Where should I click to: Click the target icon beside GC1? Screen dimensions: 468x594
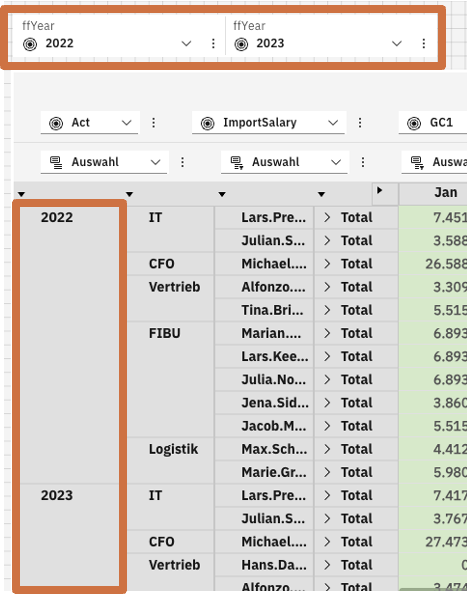tap(414, 123)
